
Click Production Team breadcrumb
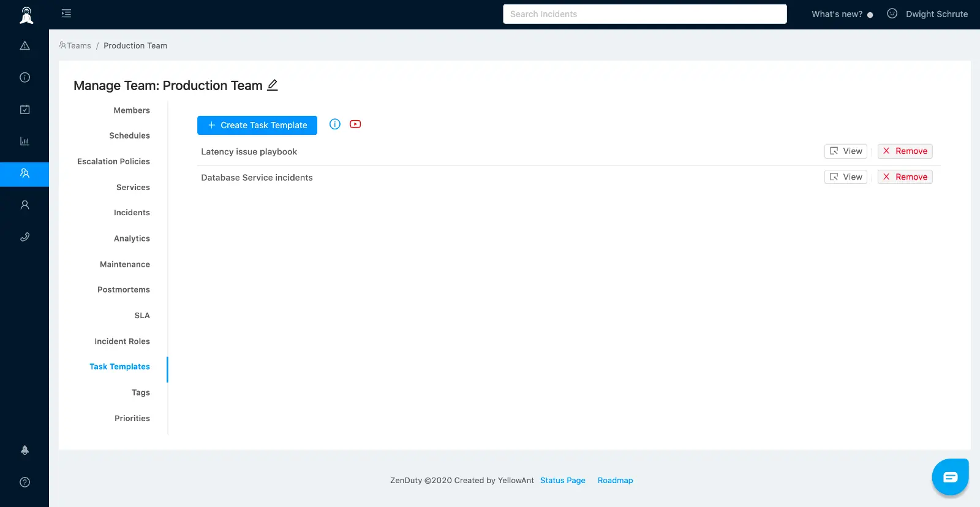tap(135, 45)
